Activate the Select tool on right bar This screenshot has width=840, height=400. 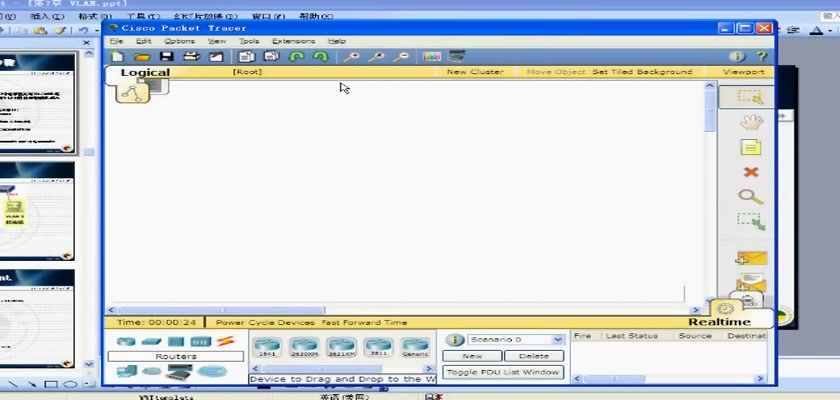749,97
